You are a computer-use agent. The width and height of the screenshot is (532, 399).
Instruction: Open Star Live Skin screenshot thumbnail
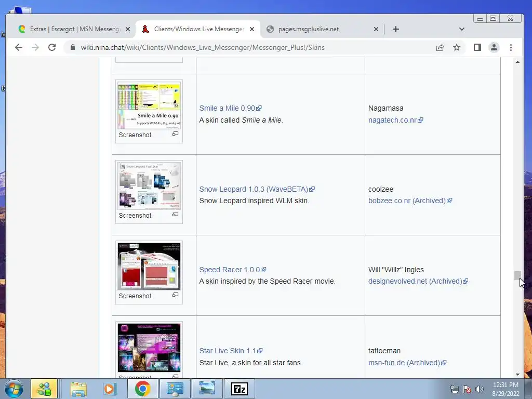tap(149, 348)
